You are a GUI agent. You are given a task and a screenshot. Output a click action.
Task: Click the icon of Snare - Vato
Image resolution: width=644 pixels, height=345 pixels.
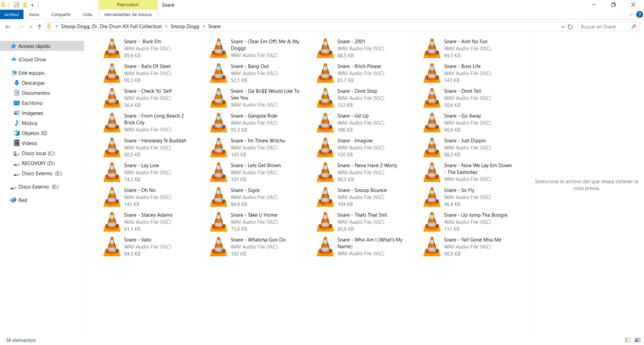tap(111, 246)
